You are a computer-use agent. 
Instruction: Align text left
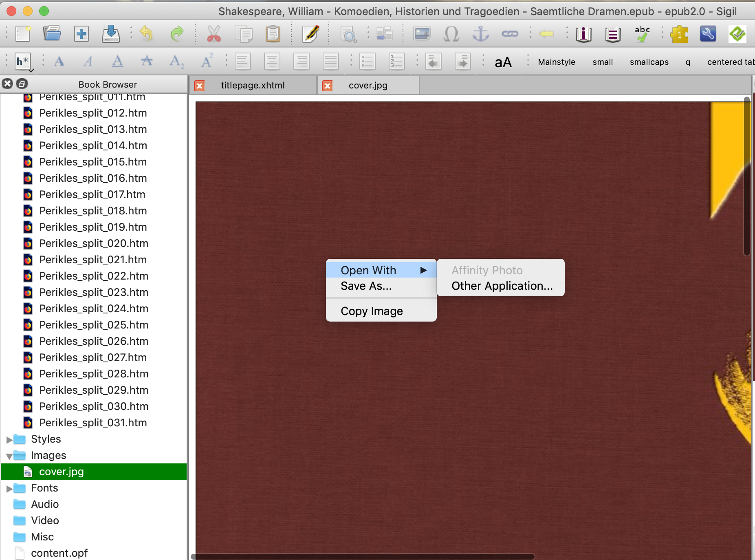click(243, 62)
